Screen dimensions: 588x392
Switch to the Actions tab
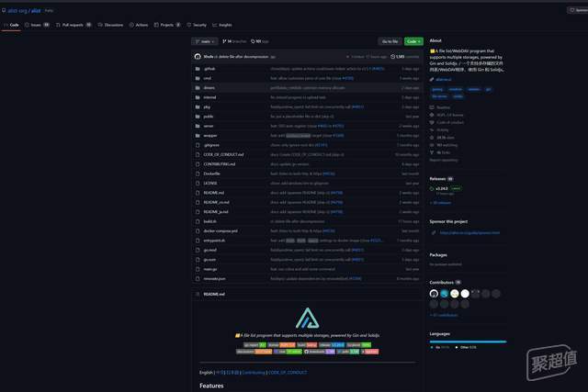(139, 25)
